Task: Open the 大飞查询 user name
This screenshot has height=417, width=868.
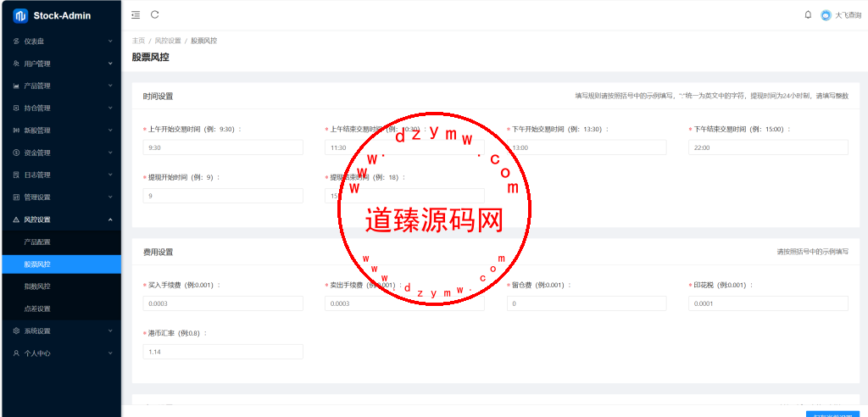Action: [x=848, y=15]
